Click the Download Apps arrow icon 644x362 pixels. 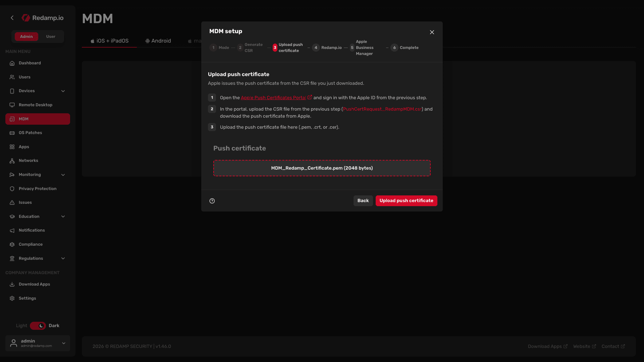tap(12, 284)
